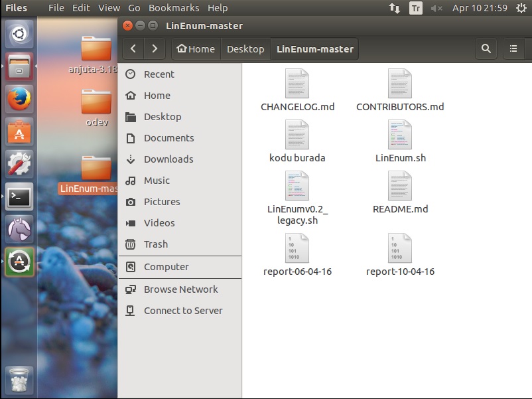Click the search magnifier icon in toolbar

point(486,48)
